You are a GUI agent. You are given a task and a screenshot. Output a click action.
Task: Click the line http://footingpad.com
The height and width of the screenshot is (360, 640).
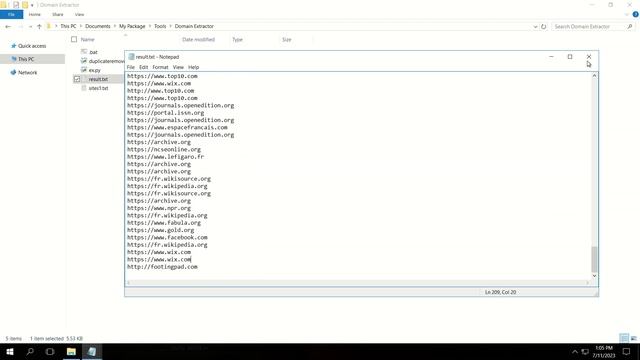click(x=162, y=267)
